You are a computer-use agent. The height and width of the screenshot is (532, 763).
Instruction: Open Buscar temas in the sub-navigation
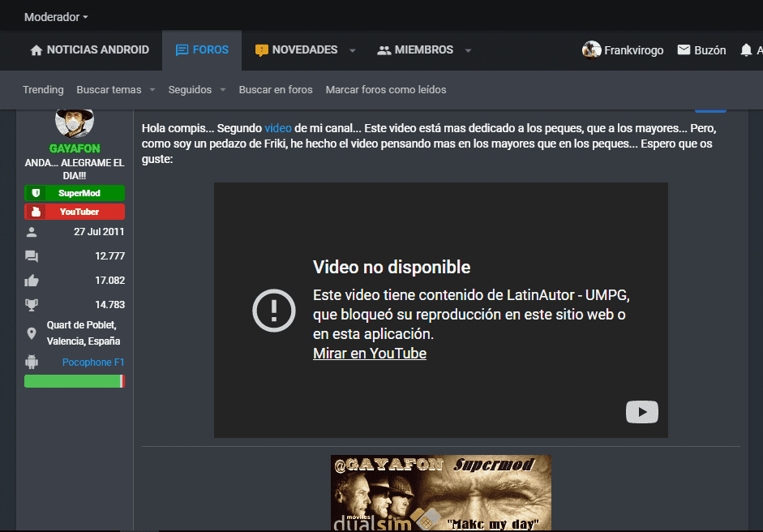[109, 89]
